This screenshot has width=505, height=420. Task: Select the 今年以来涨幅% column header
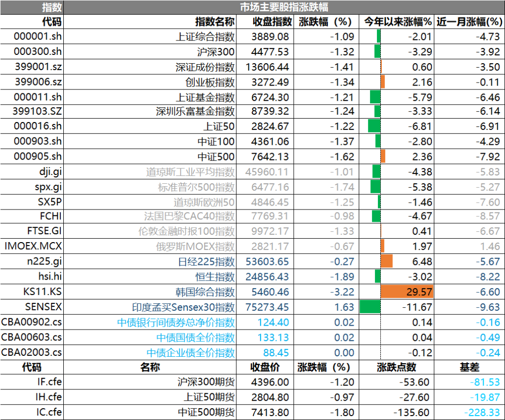coord(398,22)
